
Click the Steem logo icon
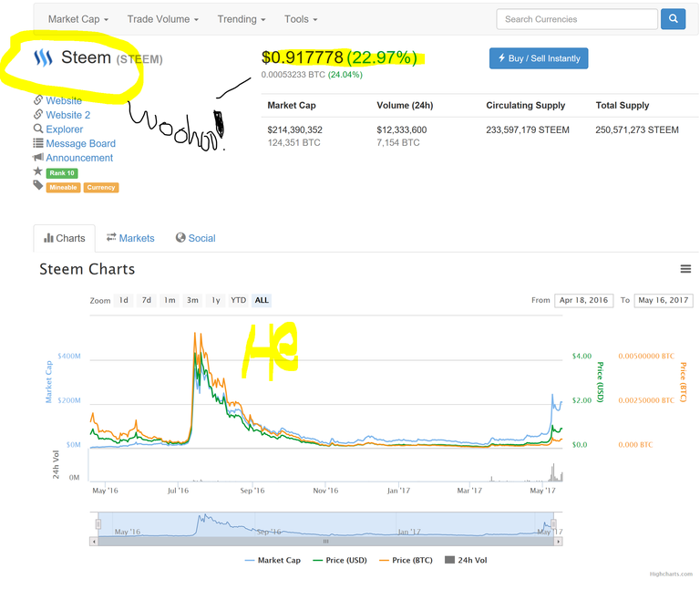point(44,57)
